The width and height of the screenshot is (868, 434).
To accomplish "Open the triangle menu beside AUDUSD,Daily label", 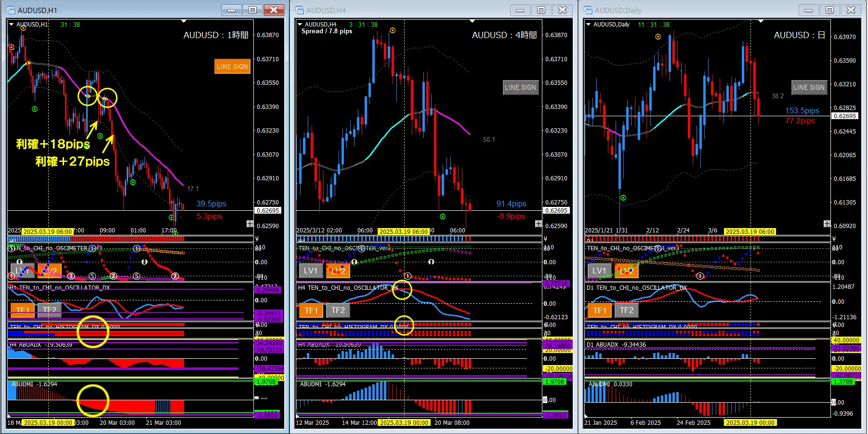I will click(x=588, y=24).
